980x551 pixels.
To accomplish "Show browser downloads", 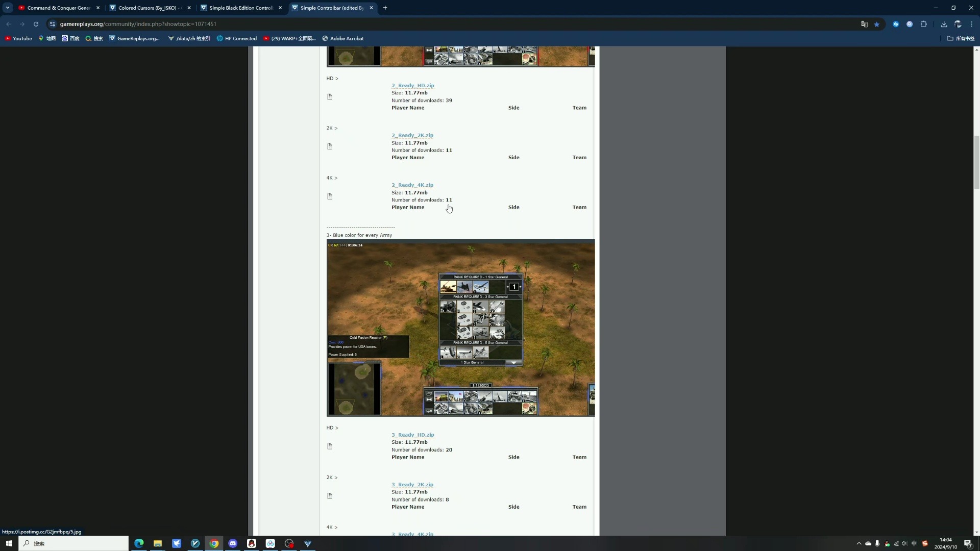I will tap(944, 24).
